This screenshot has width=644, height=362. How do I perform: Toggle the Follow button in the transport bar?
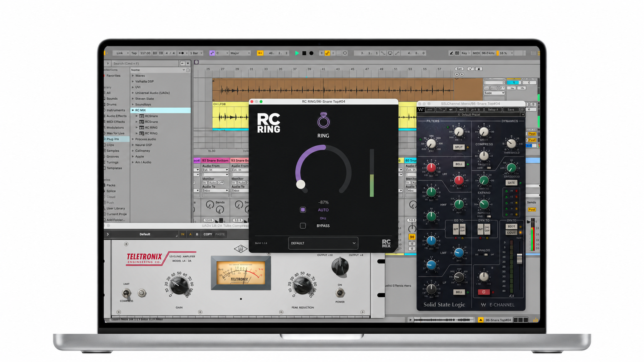(260, 53)
